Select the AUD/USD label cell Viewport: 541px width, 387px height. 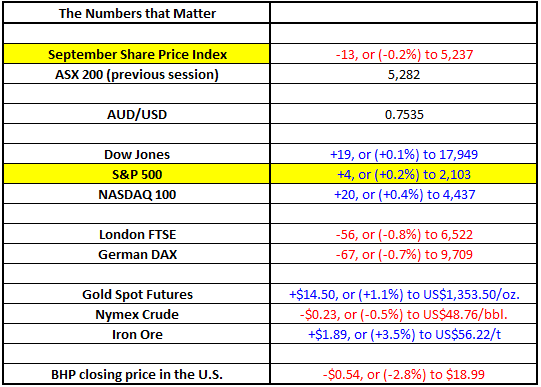coord(137,114)
